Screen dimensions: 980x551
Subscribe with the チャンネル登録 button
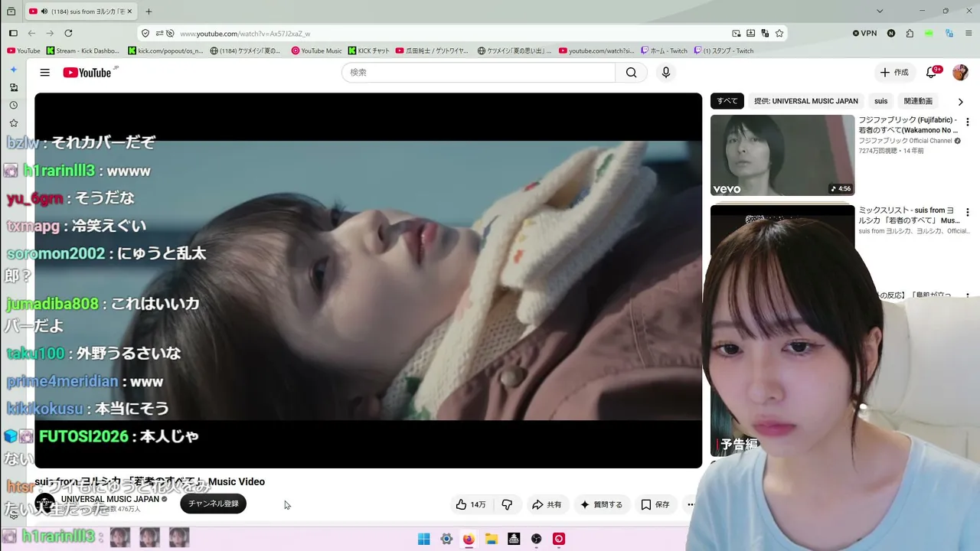214,504
